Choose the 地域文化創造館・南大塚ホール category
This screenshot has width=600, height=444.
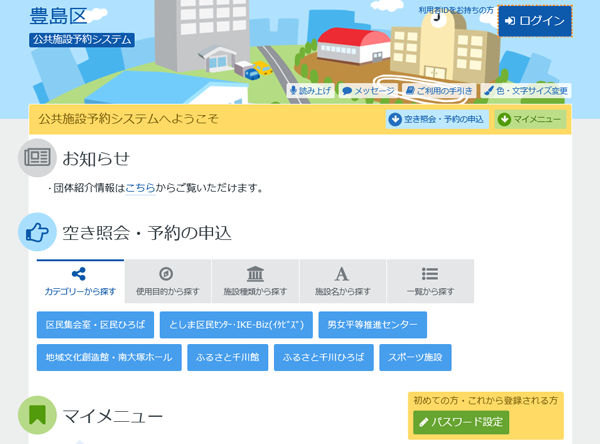tap(109, 357)
